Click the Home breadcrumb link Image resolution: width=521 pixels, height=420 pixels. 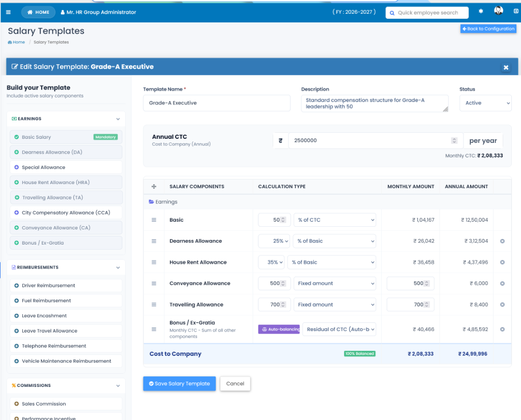[x=16, y=42]
